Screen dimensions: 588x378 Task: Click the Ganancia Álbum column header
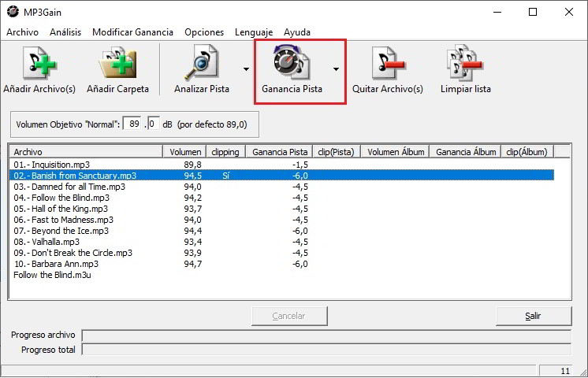coord(466,151)
